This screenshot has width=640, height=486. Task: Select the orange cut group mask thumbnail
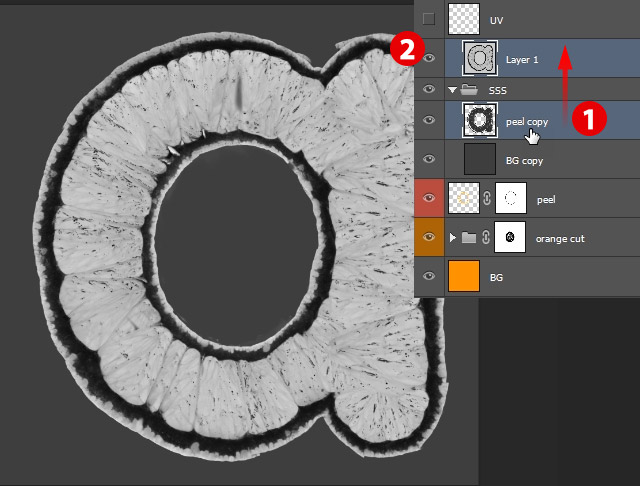pyautogui.click(x=510, y=237)
